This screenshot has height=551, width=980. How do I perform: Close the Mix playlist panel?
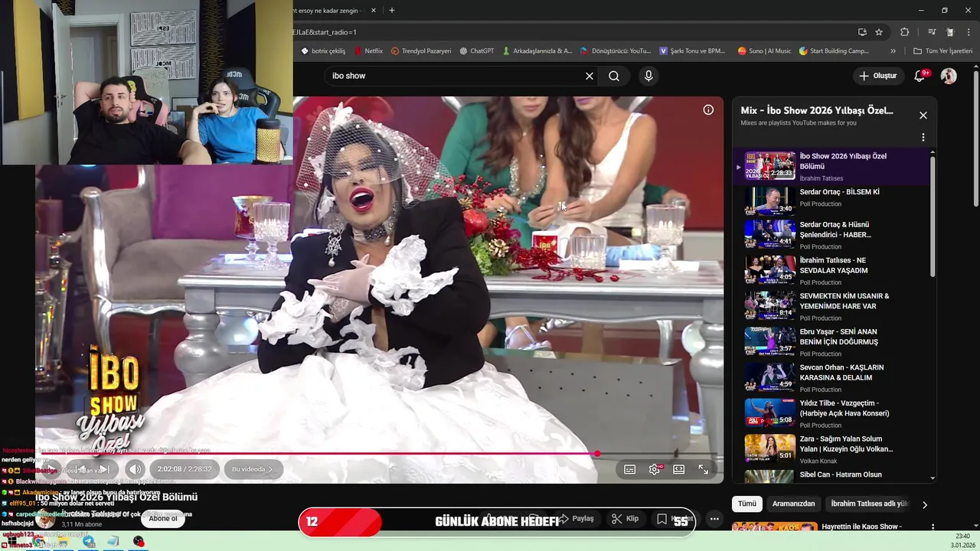[923, 116]
